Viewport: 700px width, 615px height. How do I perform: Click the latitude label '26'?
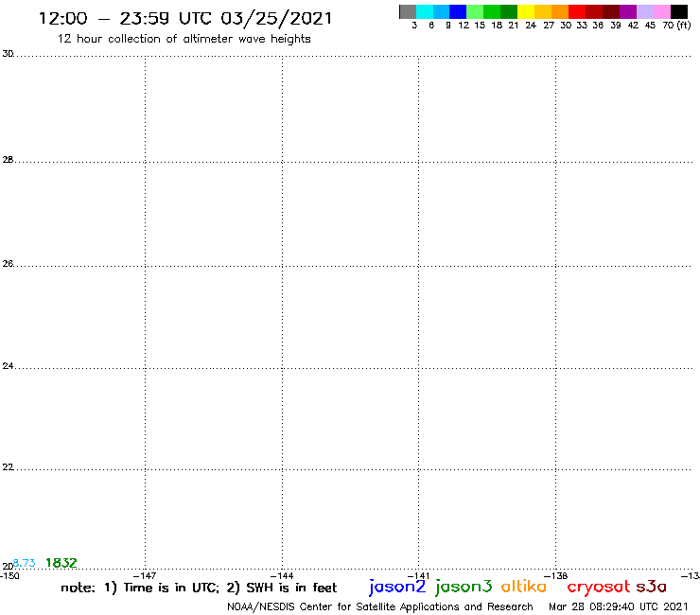click(x=8, y=264)
